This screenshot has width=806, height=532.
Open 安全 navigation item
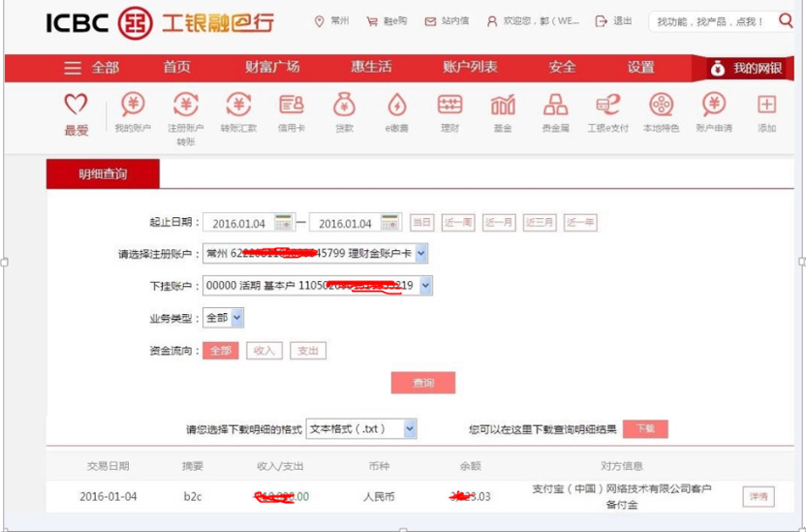(x=562, y=67)
